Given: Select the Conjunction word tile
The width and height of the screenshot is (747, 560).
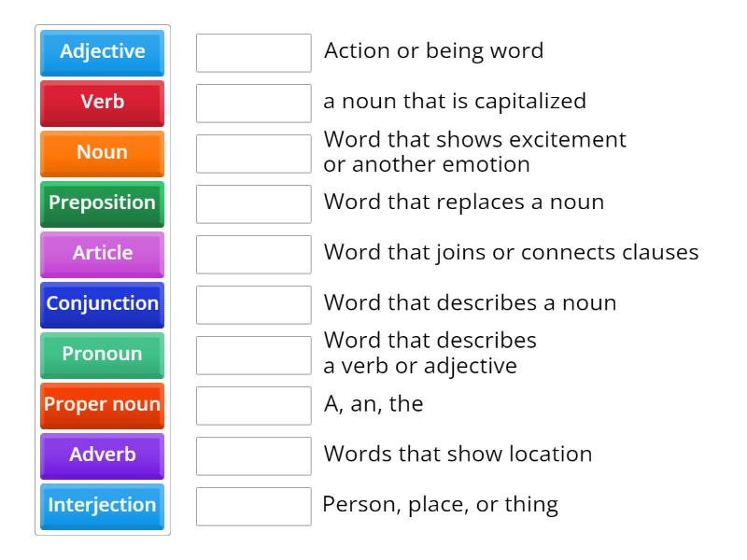Looking at the screenshot, I should pyautogui.click(x=101, y=304).
